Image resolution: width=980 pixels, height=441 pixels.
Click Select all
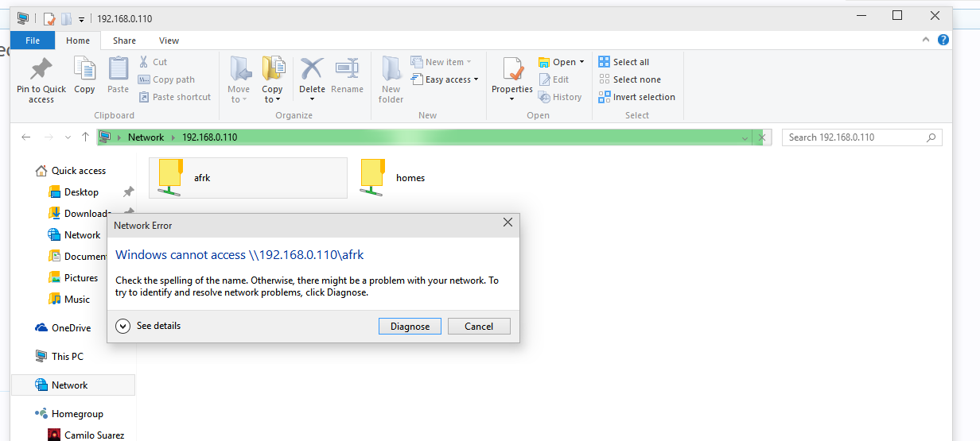point(624,62)
